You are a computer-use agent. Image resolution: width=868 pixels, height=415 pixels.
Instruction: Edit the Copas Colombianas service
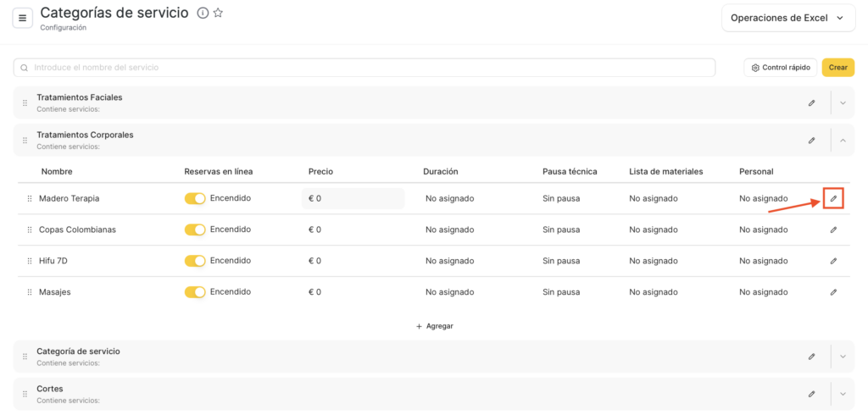pos(833,230)
